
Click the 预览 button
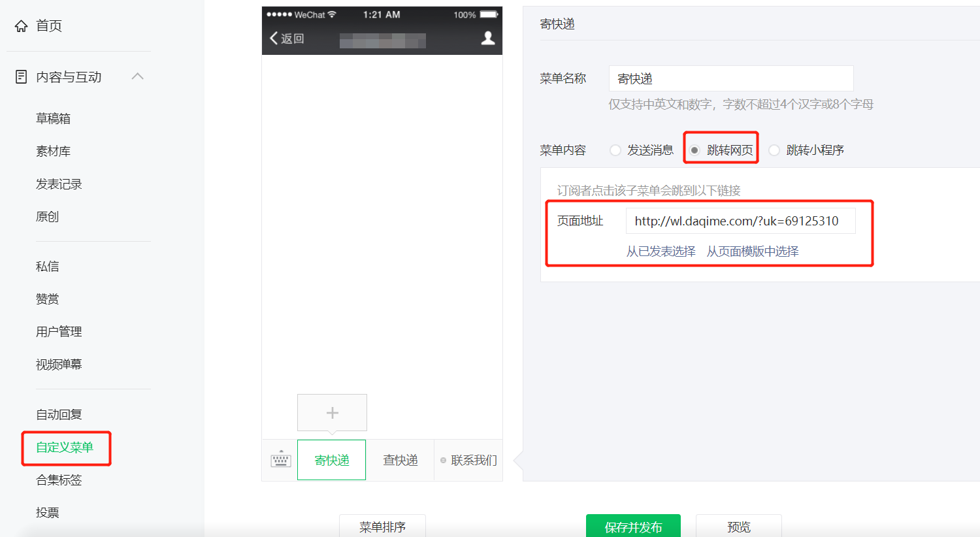pyautogui.click(x=738, y=526)
